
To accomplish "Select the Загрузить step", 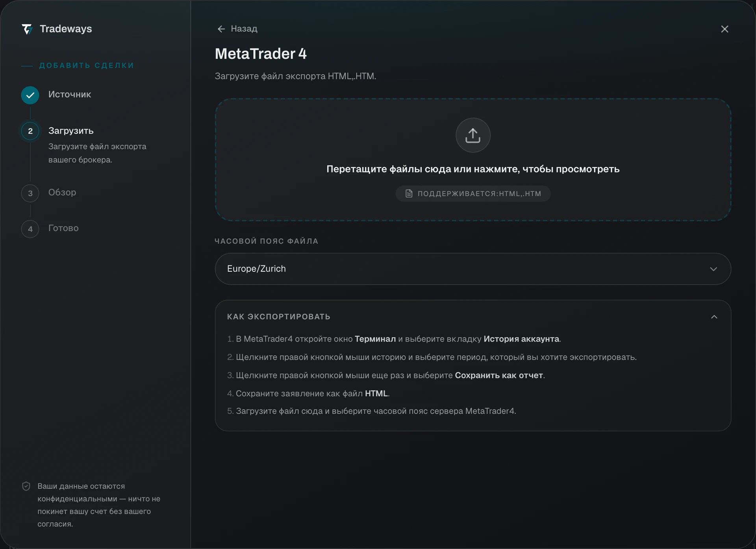I will coord(71,131).
